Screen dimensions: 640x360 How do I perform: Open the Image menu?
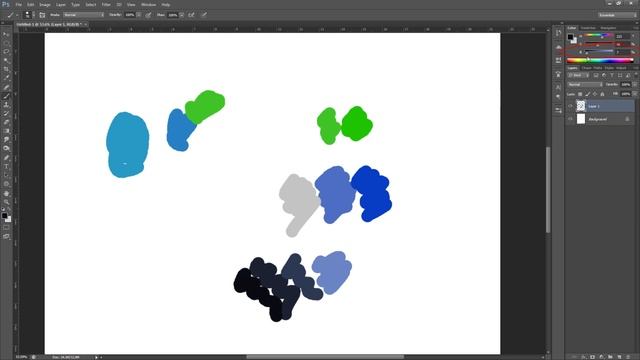(44, 4)
